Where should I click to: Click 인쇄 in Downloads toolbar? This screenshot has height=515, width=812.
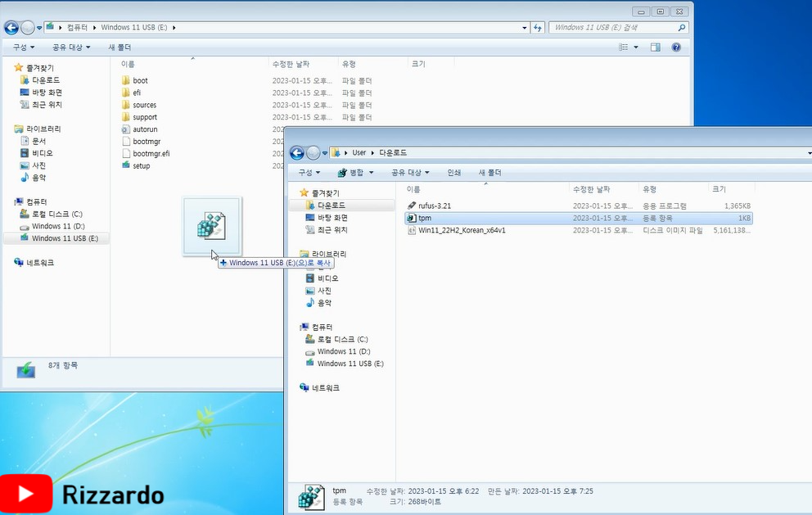click(454, 173)
